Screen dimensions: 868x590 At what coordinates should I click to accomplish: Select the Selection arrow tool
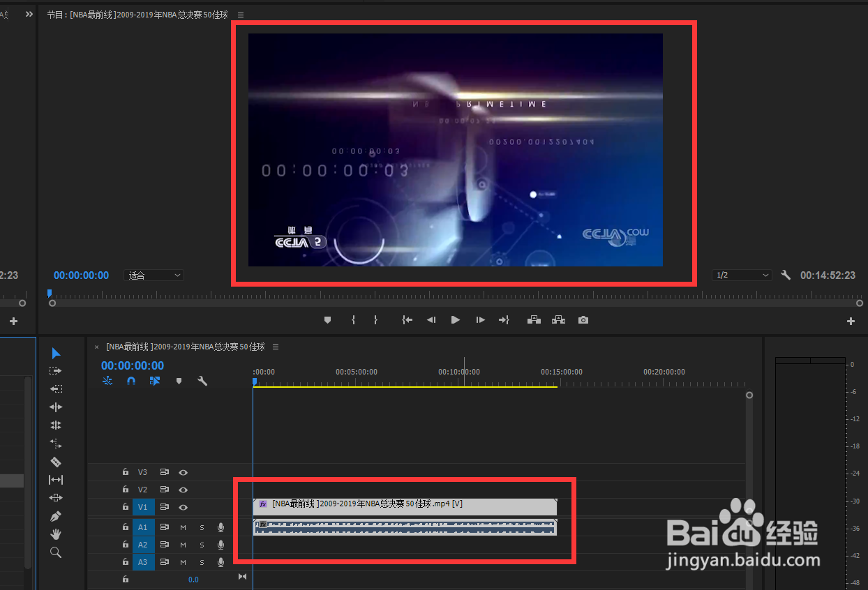[56, 353]
